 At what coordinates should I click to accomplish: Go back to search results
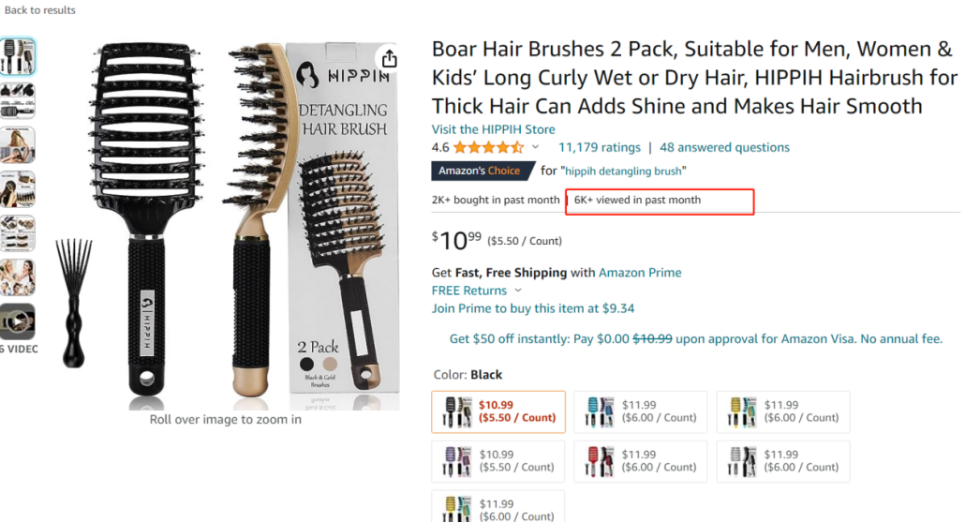40,10
